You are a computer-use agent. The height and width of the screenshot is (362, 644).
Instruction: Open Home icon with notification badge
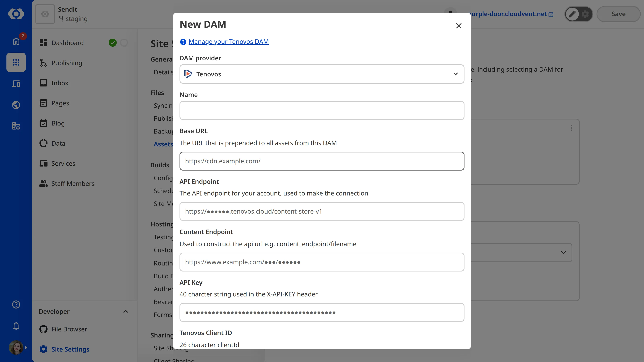tap(16, 41)
